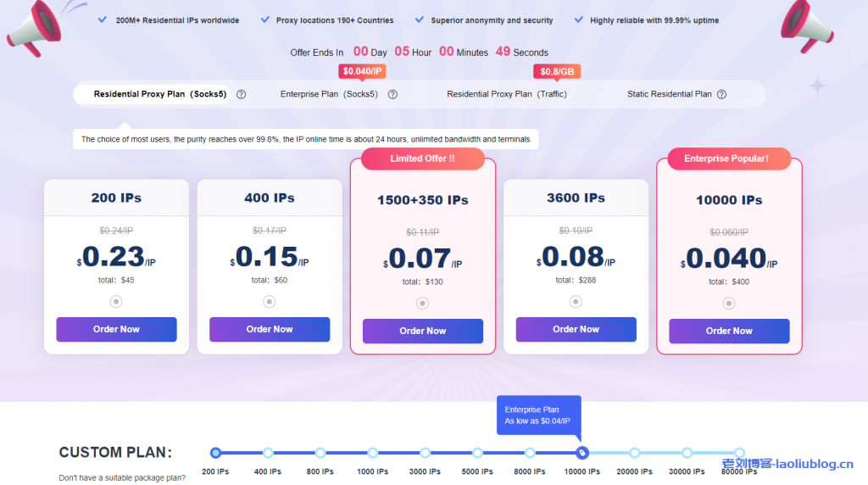This screenshot has height=485, width=868.
Task: Click the $0.040/IP price badge
Action: 362,71
